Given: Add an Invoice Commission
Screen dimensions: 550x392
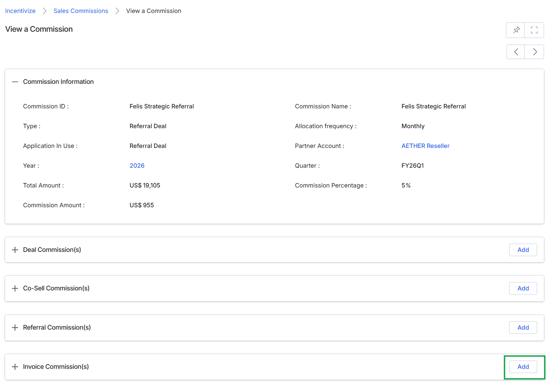Looking at the screenshot, I should pyautogui.click(x=523, y=367).
